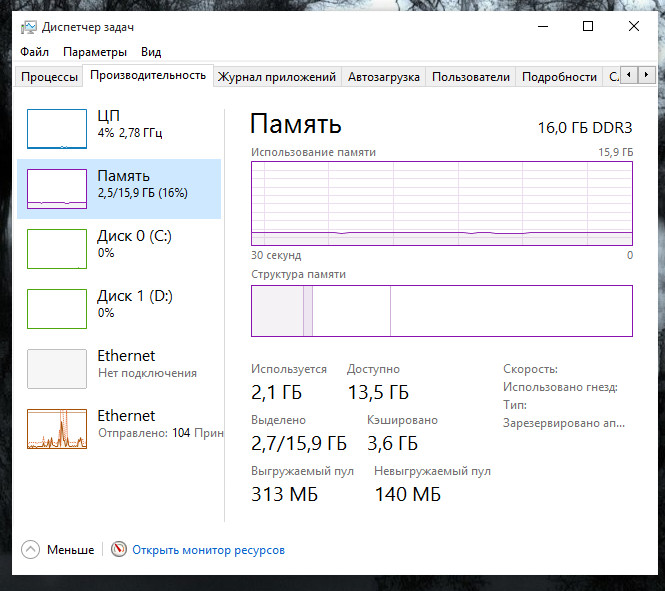
Task: Click the Открыть монитор ресурсов link
Action: click(x=209, y=550)
